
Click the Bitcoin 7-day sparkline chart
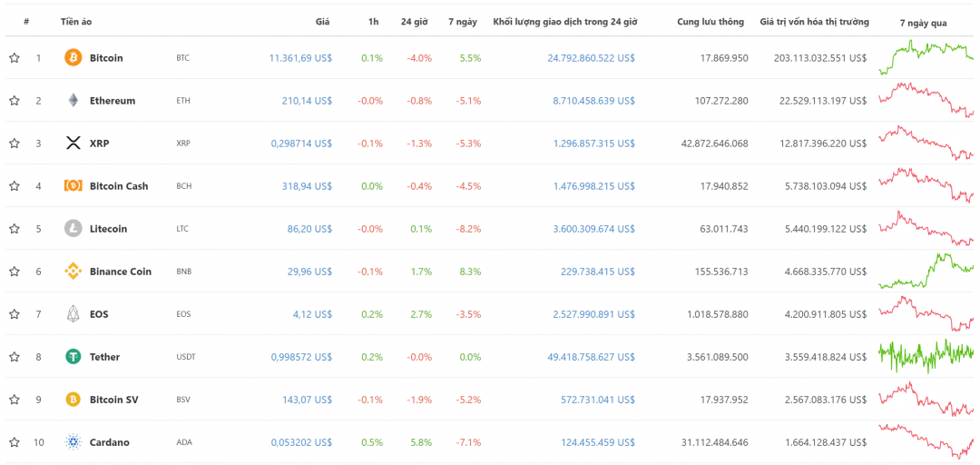coord(926,57)
